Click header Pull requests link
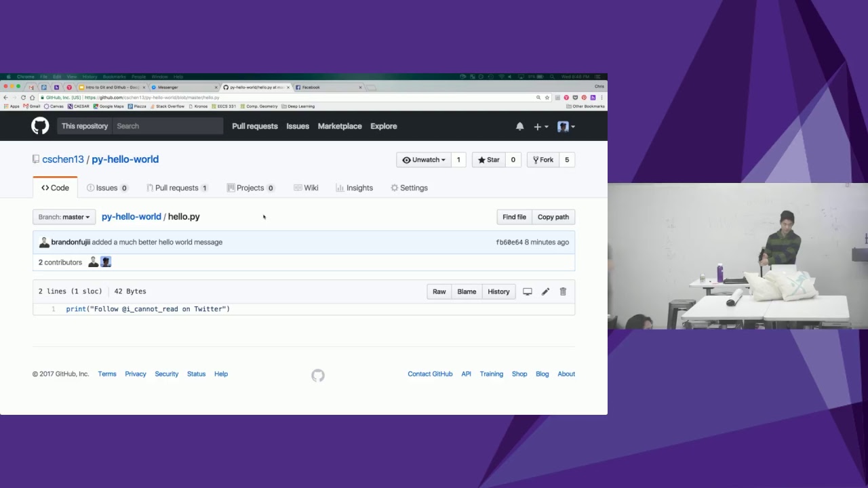This screenshot has height=488, width=868. [255, 126]
